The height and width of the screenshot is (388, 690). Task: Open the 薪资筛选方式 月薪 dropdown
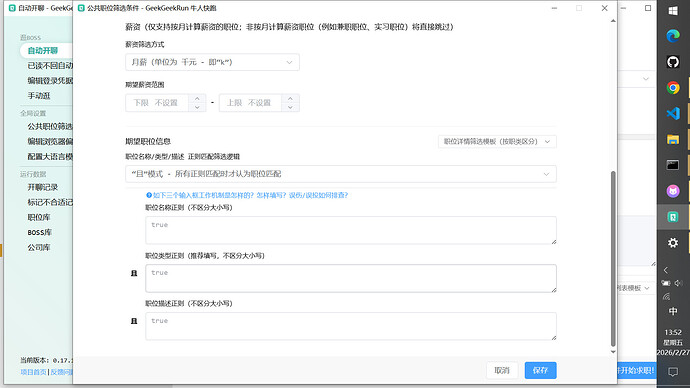pyautogui.click(x=212, y=62)
